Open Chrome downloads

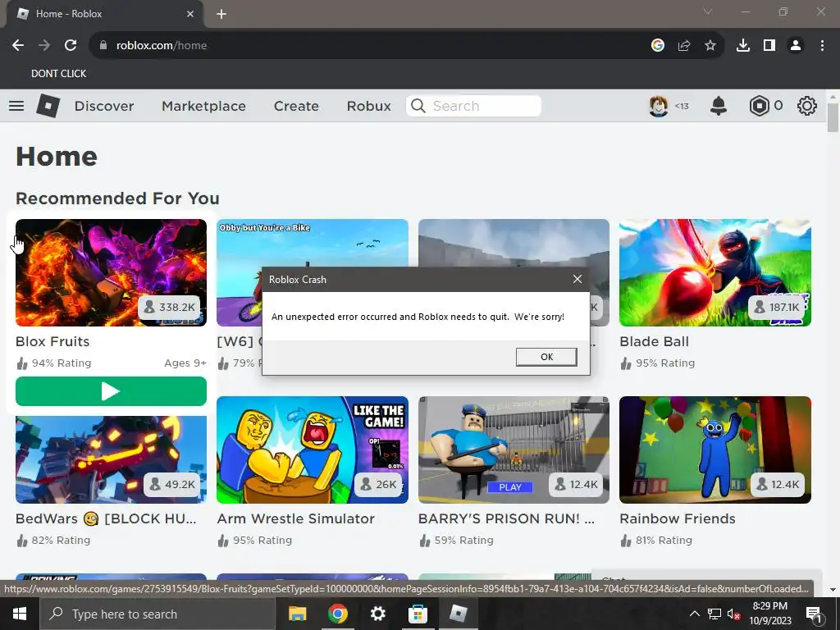point(743,46)
